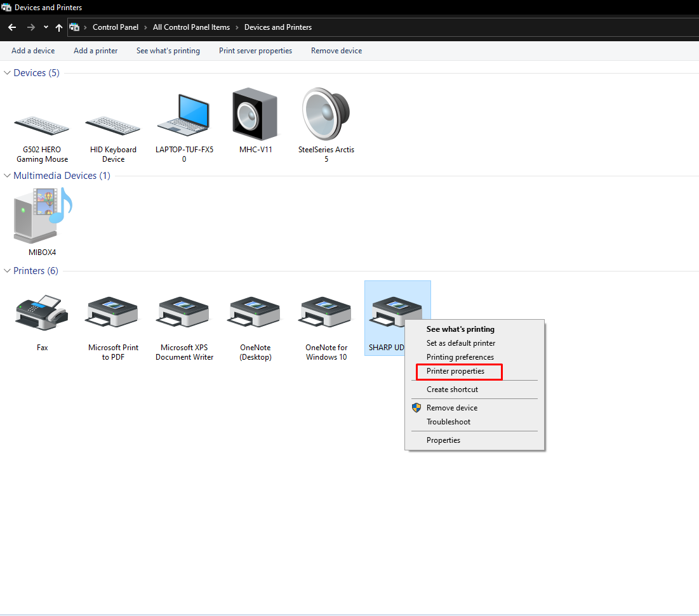This screenshot has height=616, width=699.
Task: Click the back navigation arrow
Action: pyautogui.click(x=11, y=27)
